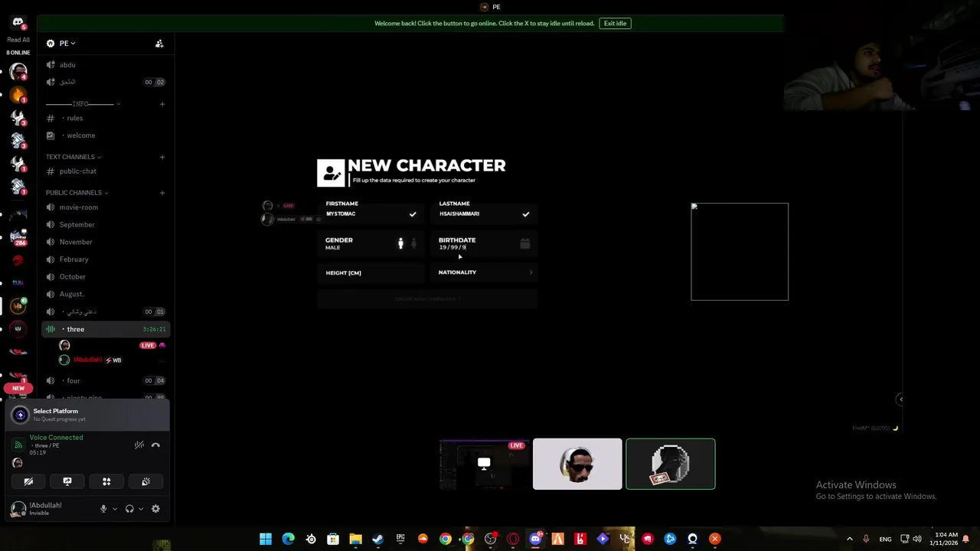Join movie-room voice channel
The image size is (980, 551).
(106, 207)
